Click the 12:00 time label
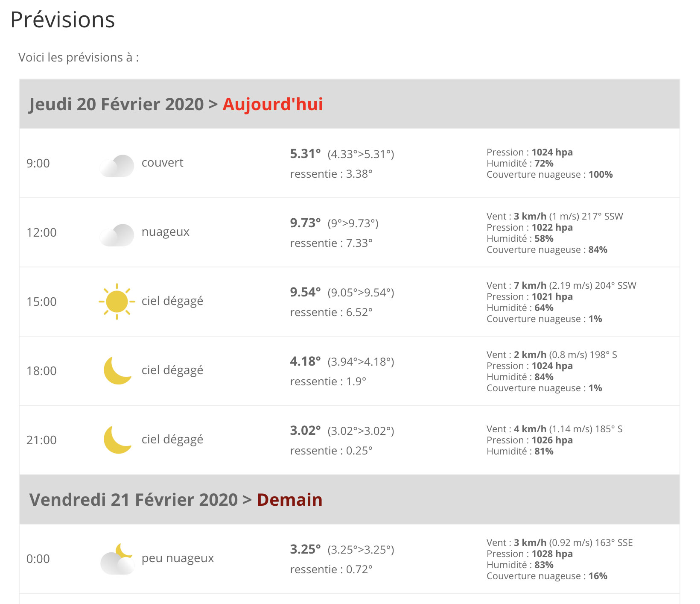This screenshot has width=700, height=604. (41, 232)
